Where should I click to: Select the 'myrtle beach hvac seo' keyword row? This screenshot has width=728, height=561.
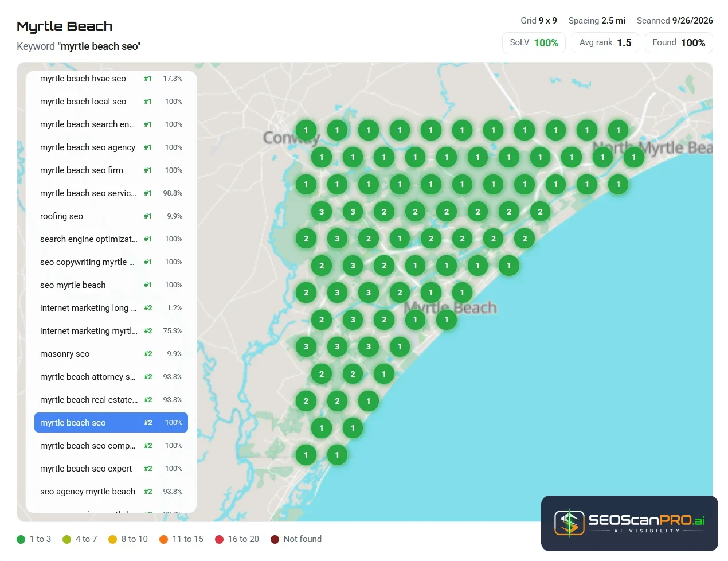111,79
